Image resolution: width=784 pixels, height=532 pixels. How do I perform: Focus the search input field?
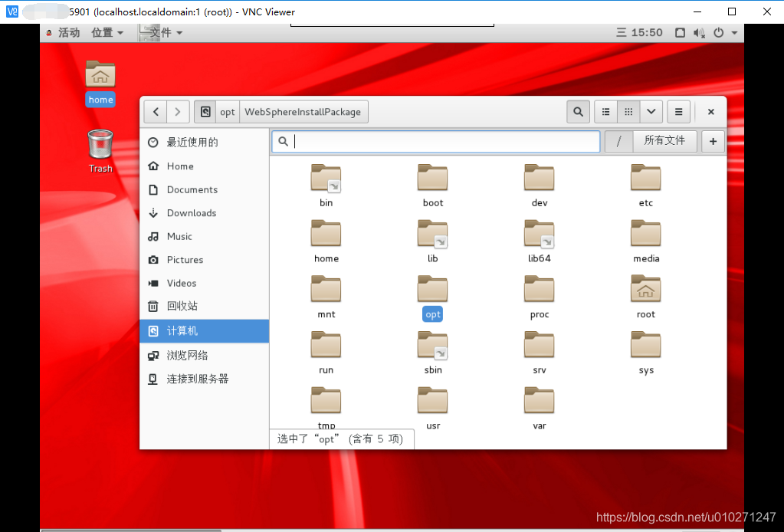(436, 142)
